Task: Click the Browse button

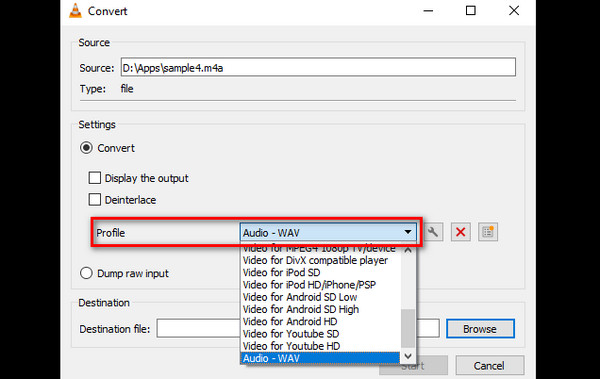Action: (480, 329)
